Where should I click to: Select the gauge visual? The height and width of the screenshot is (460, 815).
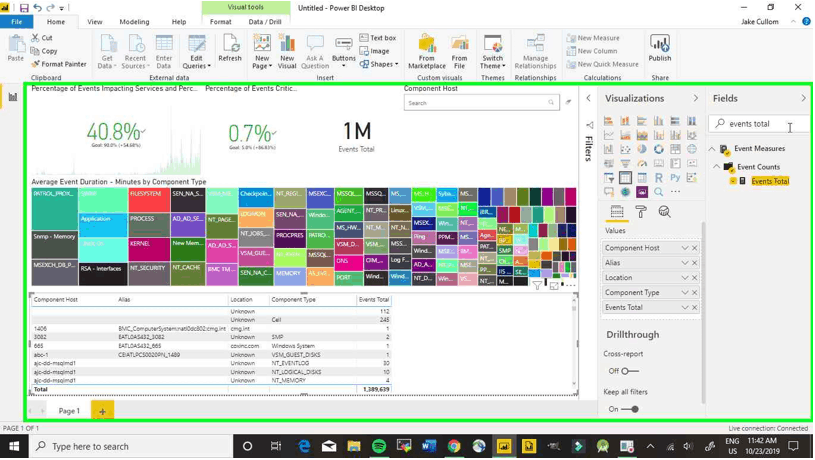tap(642, 164)
